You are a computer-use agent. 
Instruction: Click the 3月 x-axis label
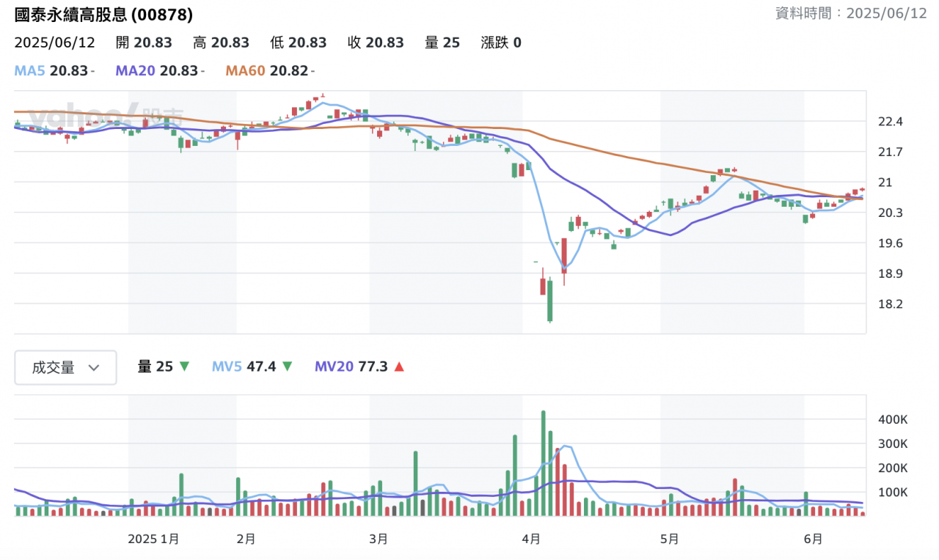click(x=379, y=539)
